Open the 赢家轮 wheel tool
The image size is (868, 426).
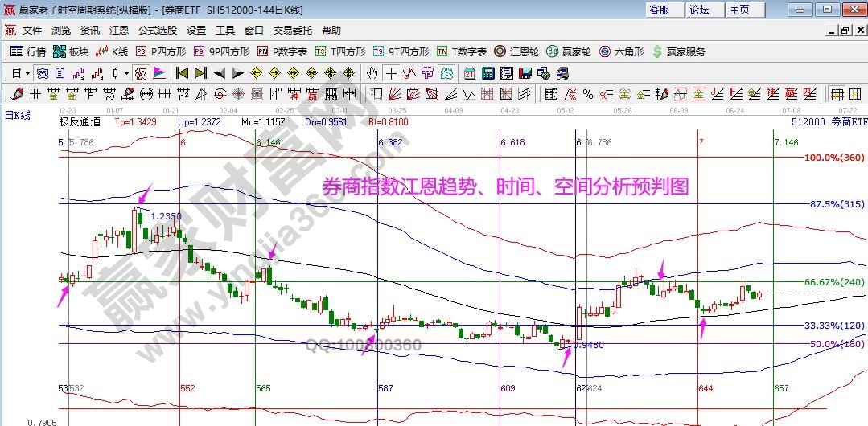coord(569,51)
